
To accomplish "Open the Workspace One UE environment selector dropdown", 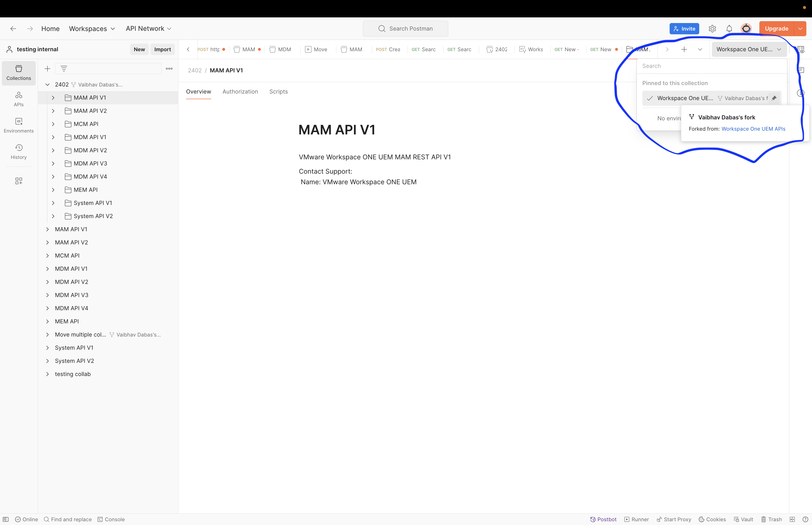I will point(749,49).
